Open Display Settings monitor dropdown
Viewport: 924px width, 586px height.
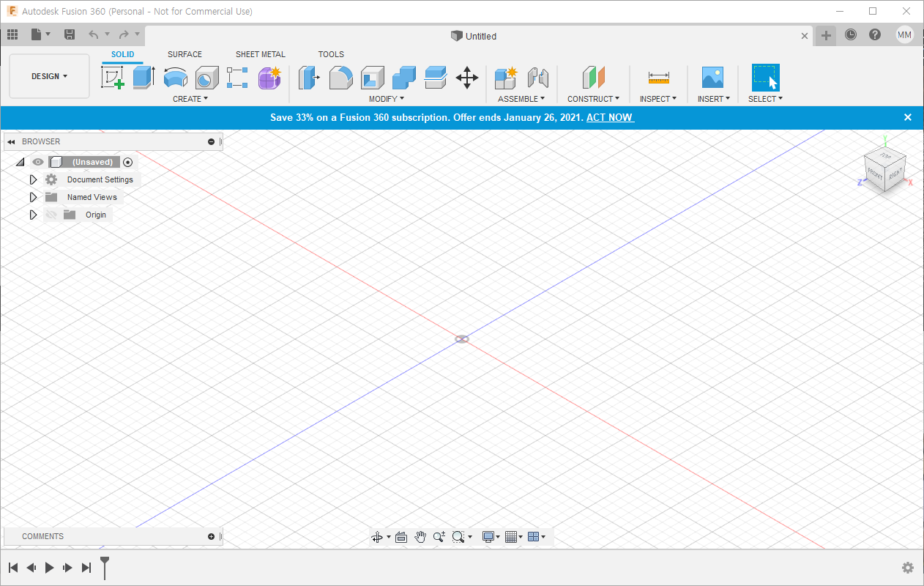(491, 537)
